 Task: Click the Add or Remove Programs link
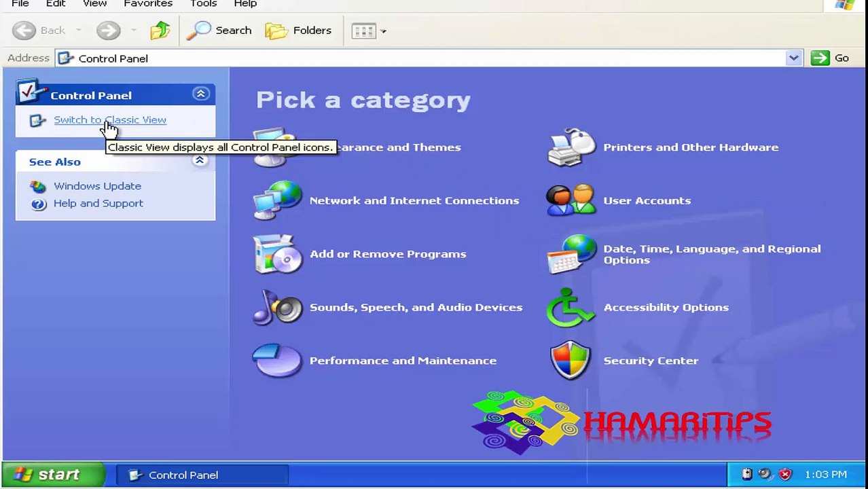point(388,254)
